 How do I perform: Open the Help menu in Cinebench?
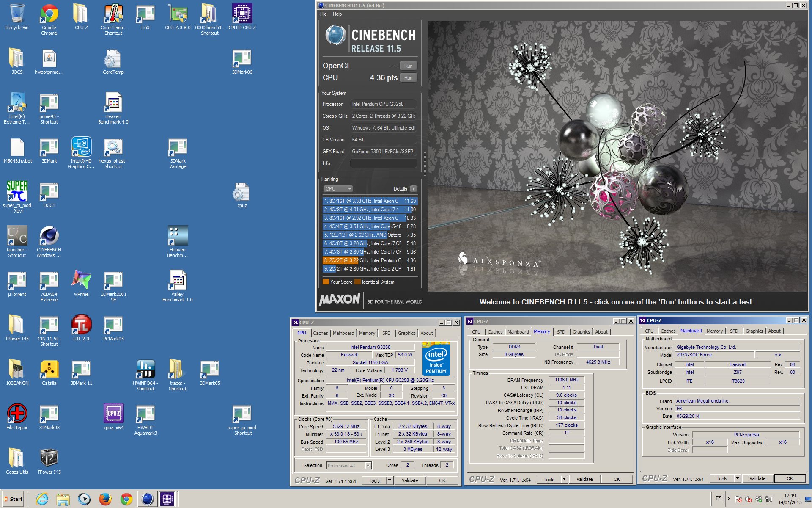click(x=337, y=14)
